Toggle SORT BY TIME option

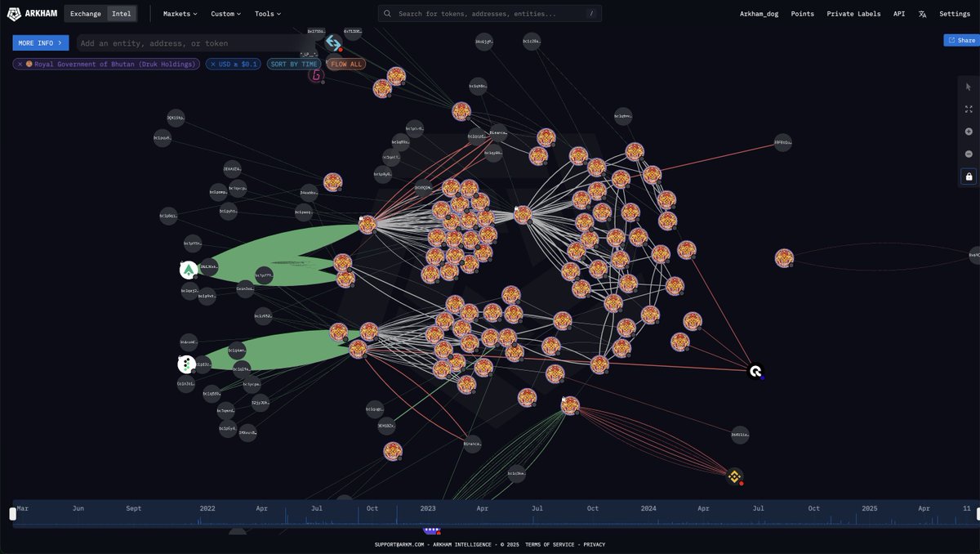click(x=294, y=64)
